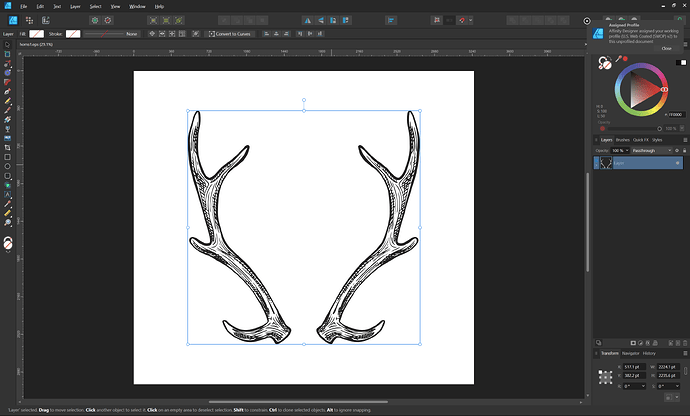Switch to the Quick FX tab
This screenshot has width=690, height=416.
tap(641, 140)
